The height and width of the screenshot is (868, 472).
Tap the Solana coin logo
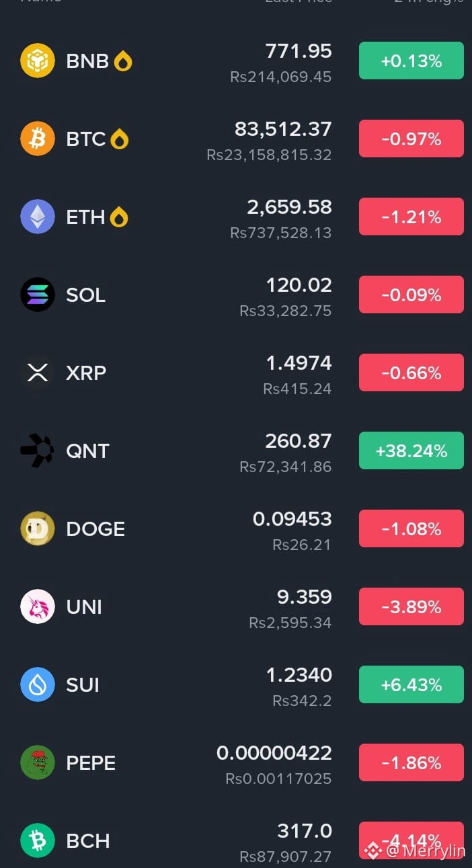(37, 294)
